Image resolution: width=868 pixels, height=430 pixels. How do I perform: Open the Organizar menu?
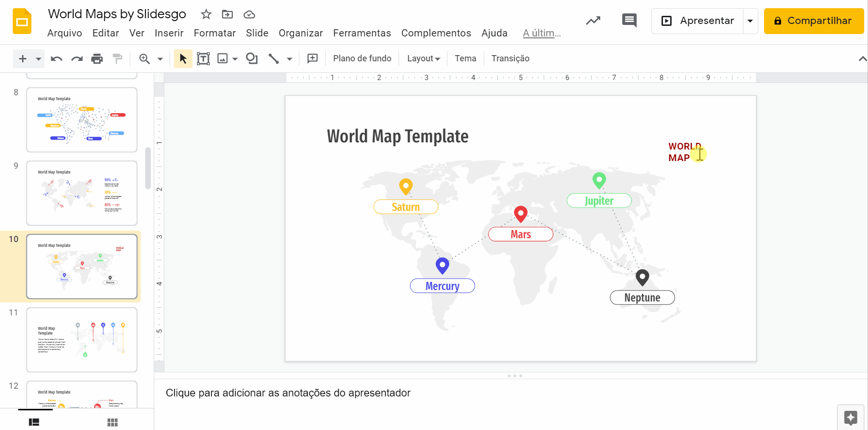tap(301, 33)
